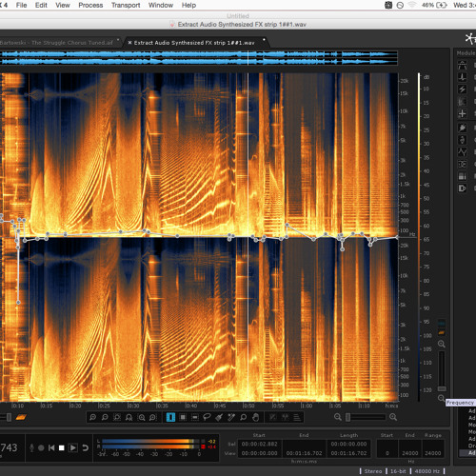Open the File menu
The image size is (476, 476).
coord(21,5)
